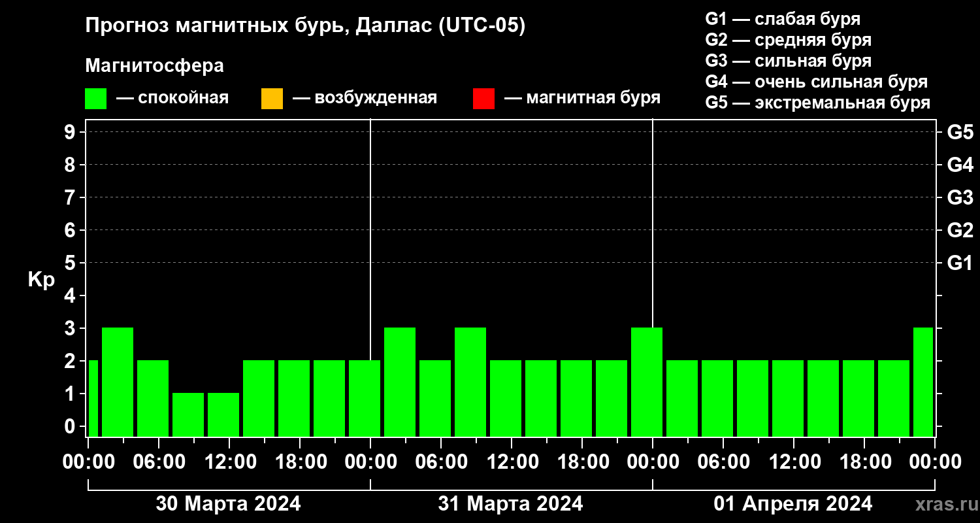Click the G5 экстремальная буря line
Viewport: 980px width, 523px height.
[x=818, y=103]
